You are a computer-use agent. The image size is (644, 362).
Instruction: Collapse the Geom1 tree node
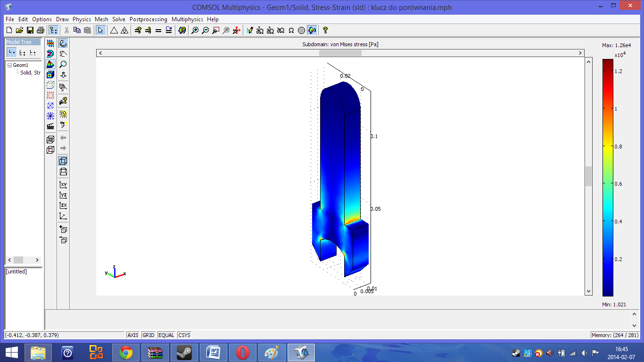click(x=9, y=66)
